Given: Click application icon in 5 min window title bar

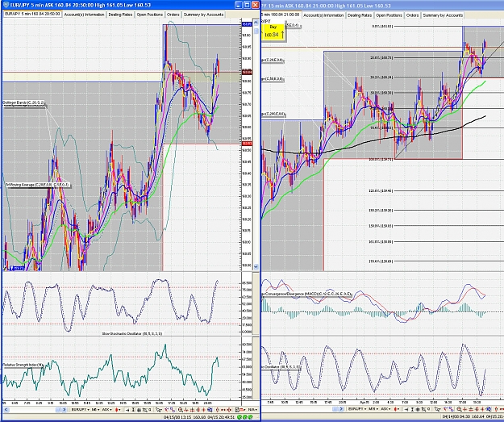Looking at the screenshot, I should [x=6, y=5].
